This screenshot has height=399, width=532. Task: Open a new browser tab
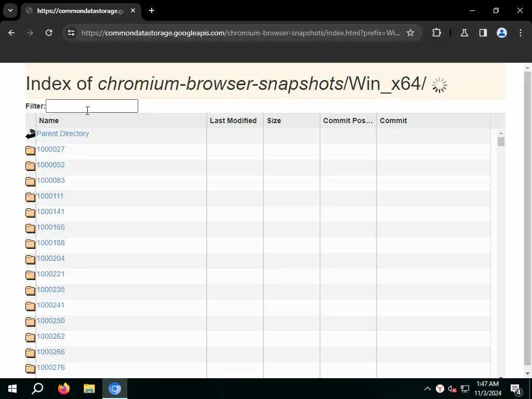tap(152, 10)
